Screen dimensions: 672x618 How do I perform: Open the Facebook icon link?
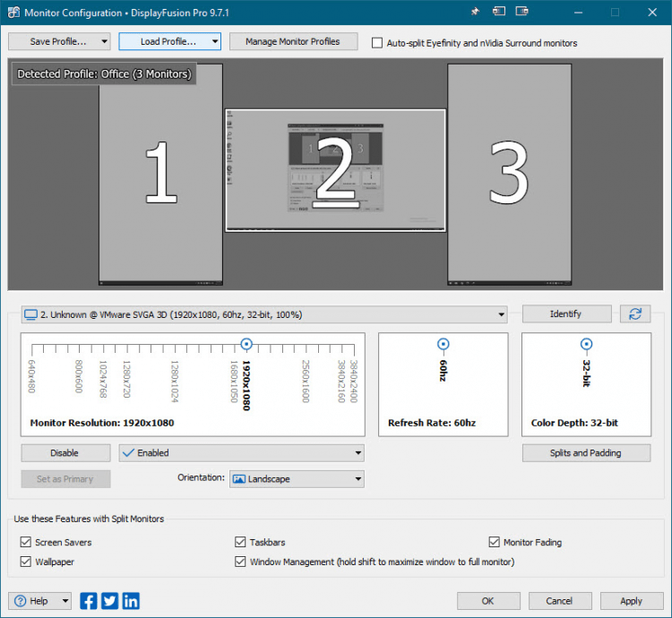coord(89,601)
